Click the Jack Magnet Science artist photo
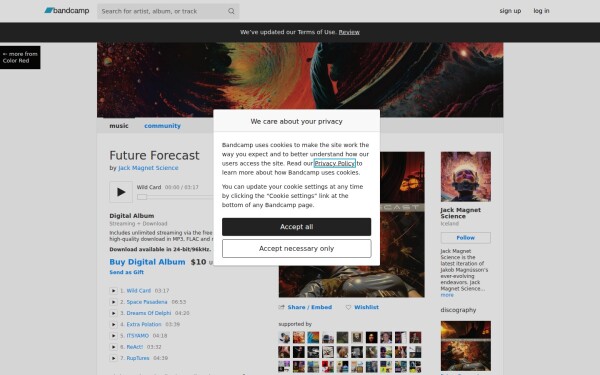 466,177
